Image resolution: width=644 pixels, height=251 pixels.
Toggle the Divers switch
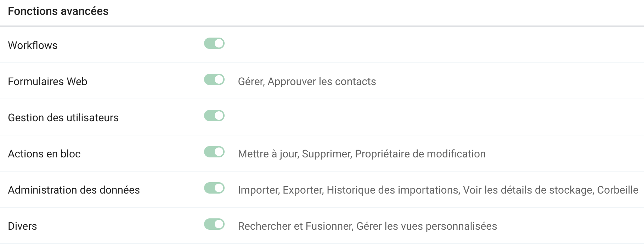pos(214,224)
